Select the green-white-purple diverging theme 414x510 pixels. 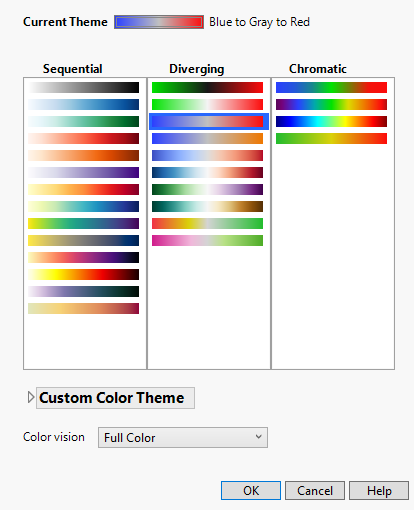[207, 189]
